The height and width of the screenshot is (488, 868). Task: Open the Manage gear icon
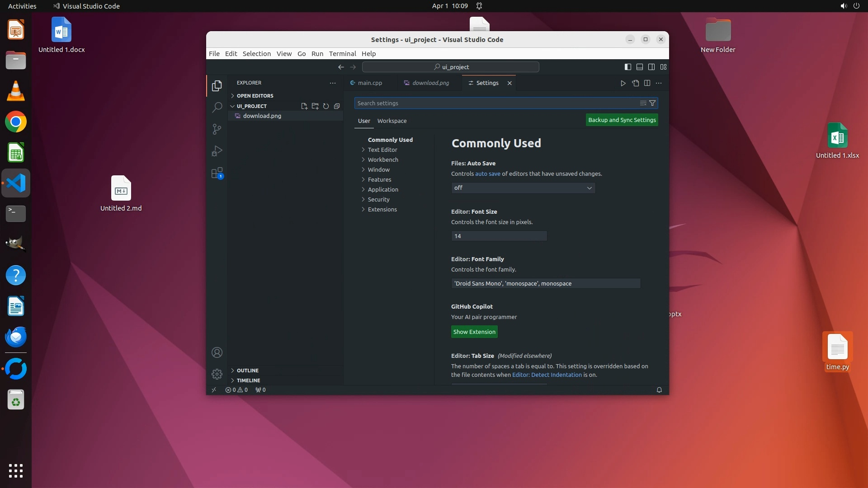(217, 374)
